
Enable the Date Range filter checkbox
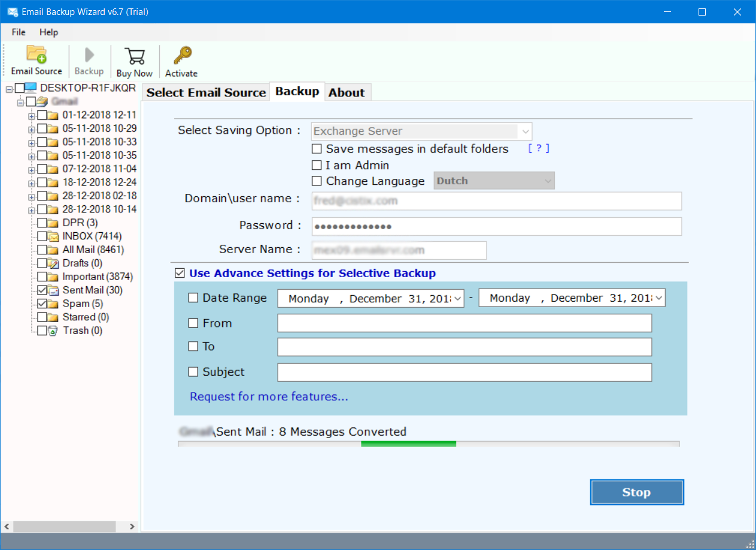(x=193, y=298)
